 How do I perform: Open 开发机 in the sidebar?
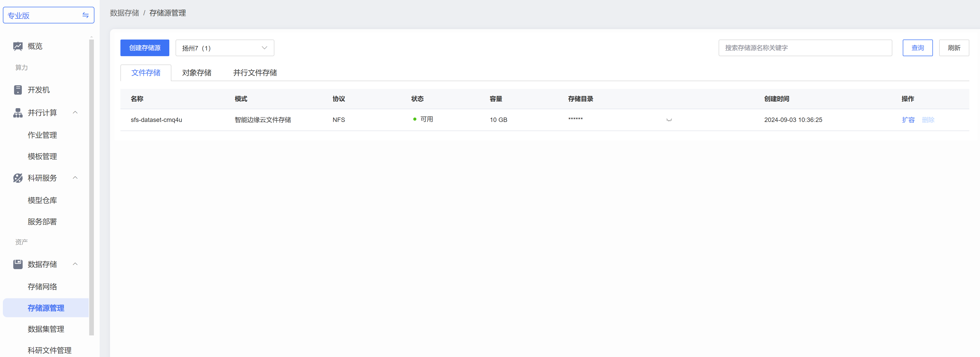pyautogui.click(x=39, y=90)
